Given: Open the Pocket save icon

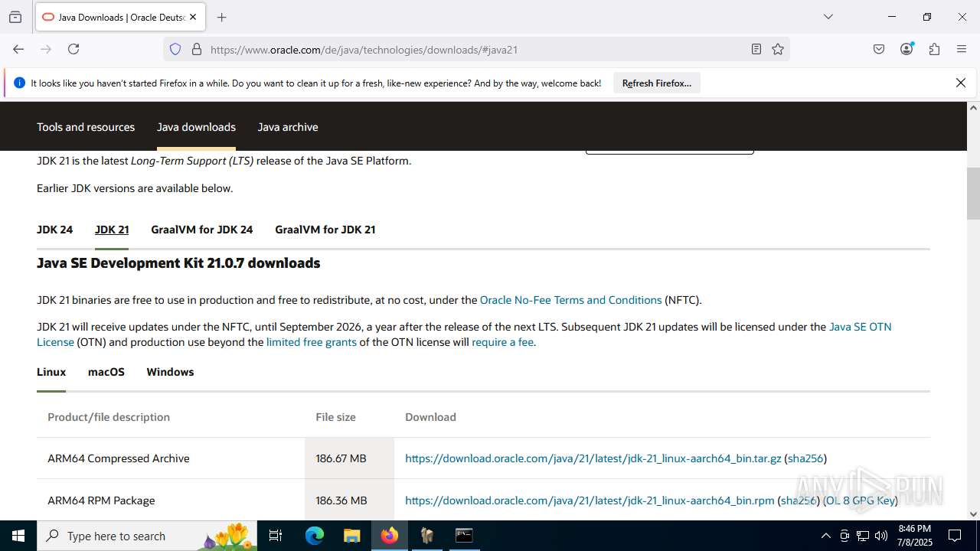Looking at the screenshot, I should click(x=879, y=49).
